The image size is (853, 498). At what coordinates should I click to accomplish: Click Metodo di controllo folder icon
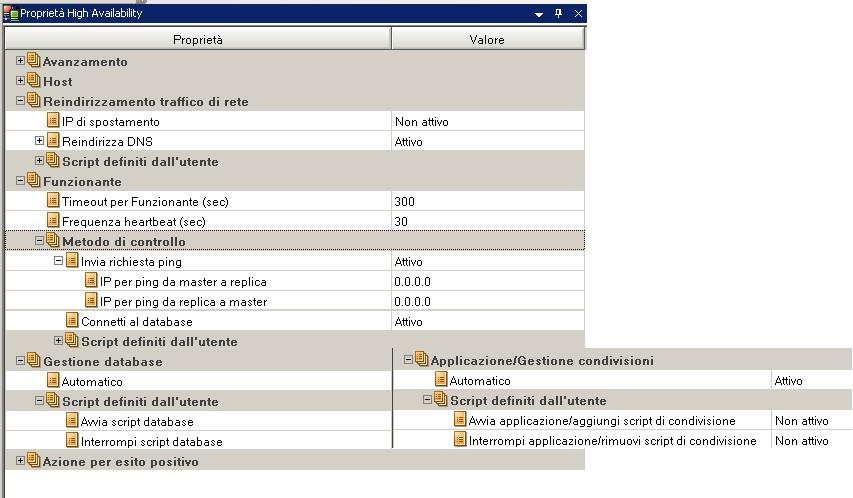click(x=53, y=240)
